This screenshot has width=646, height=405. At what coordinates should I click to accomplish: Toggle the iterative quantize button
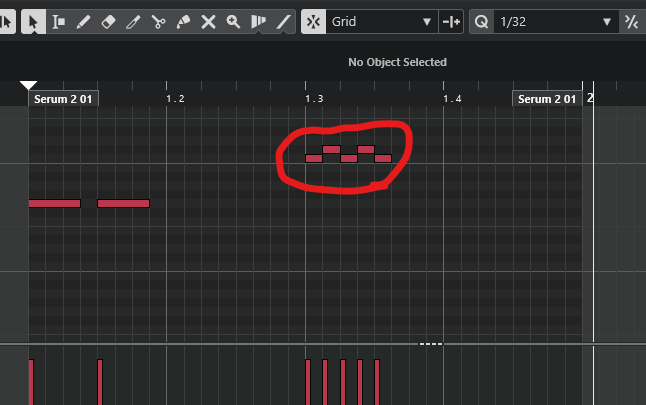[x=632, y=21]
